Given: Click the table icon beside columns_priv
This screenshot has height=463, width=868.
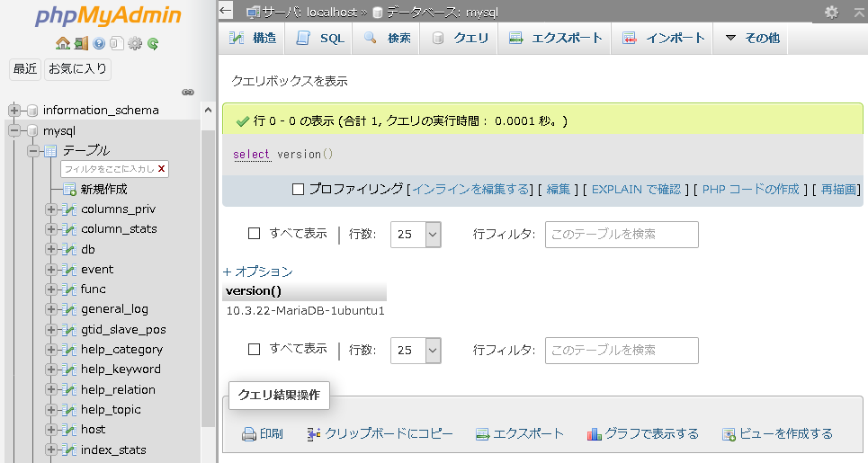Looking at the screenshot, I should [70, 209].
